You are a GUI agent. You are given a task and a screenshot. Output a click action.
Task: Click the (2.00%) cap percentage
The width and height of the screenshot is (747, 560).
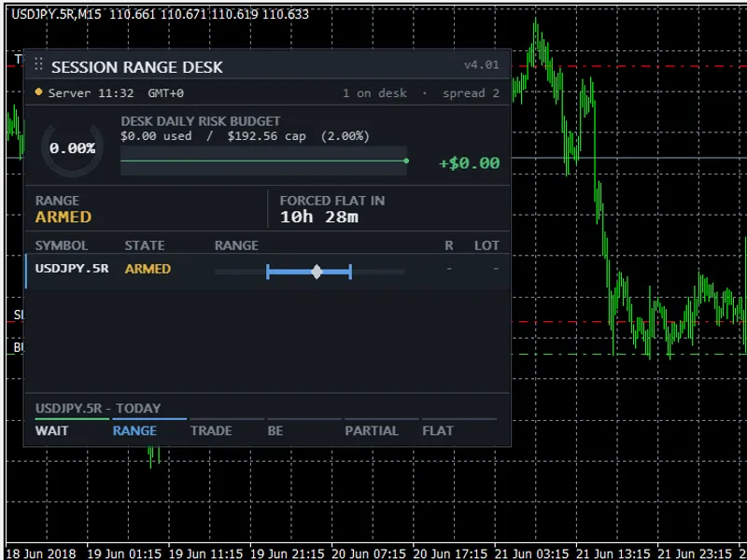click(345, 136)
